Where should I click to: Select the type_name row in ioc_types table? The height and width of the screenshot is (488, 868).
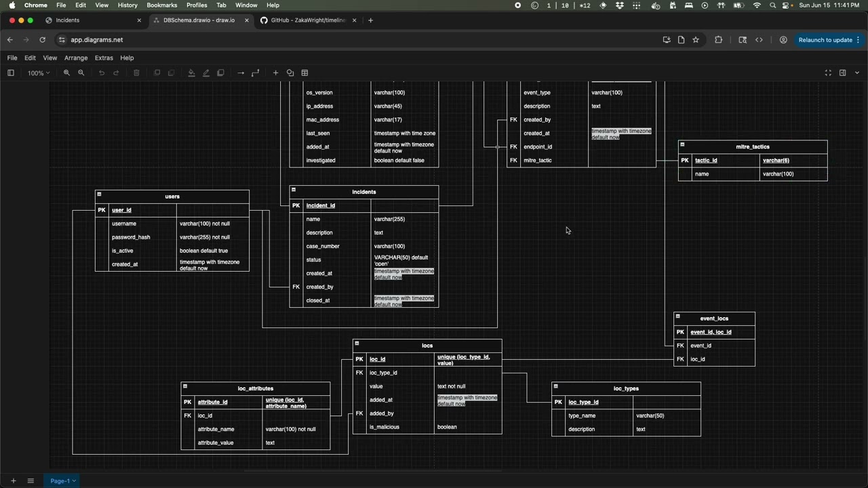coord(626,415)
